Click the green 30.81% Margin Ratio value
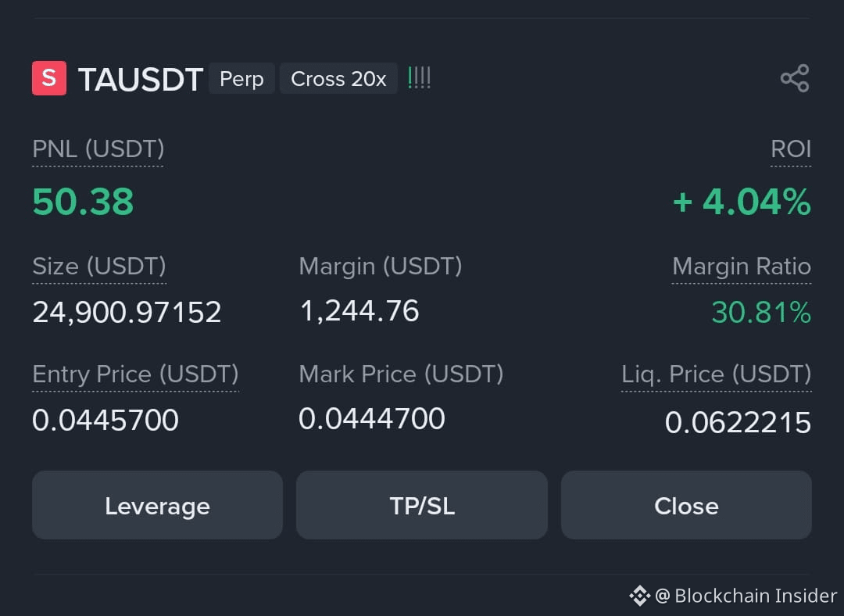The image size is (844, 616). (760, 313)
